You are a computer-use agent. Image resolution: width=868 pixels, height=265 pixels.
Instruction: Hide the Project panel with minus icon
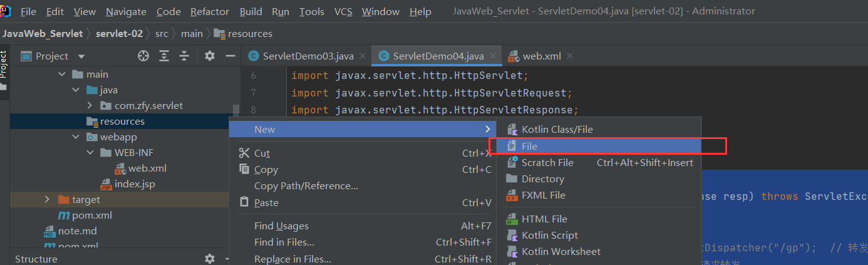(x=230, y=56)
